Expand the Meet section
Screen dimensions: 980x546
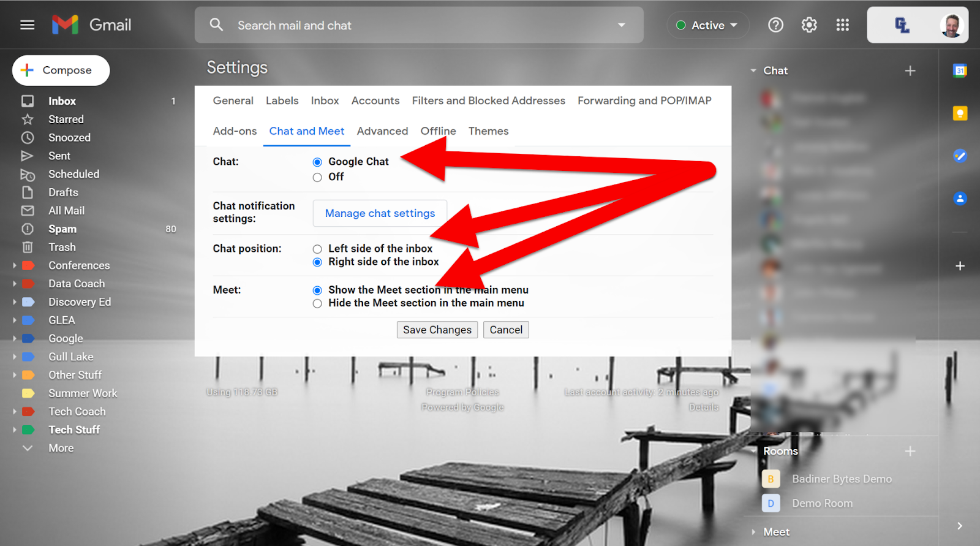tap(753, 533)
